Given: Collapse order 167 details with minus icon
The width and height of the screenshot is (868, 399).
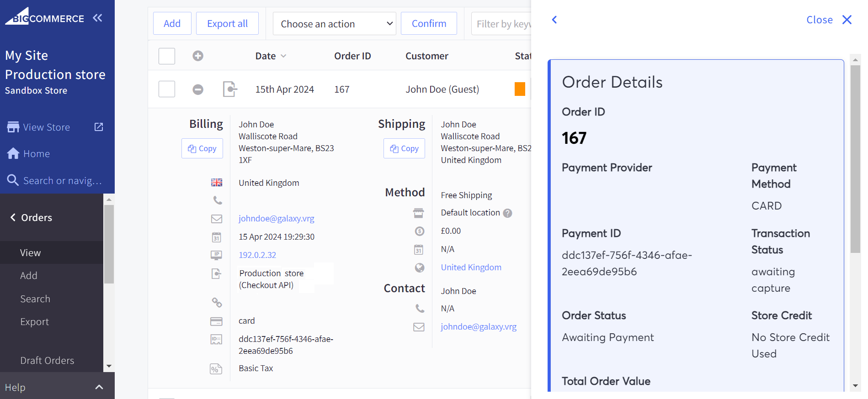Looking at the screenshot, I should point(198,89).
